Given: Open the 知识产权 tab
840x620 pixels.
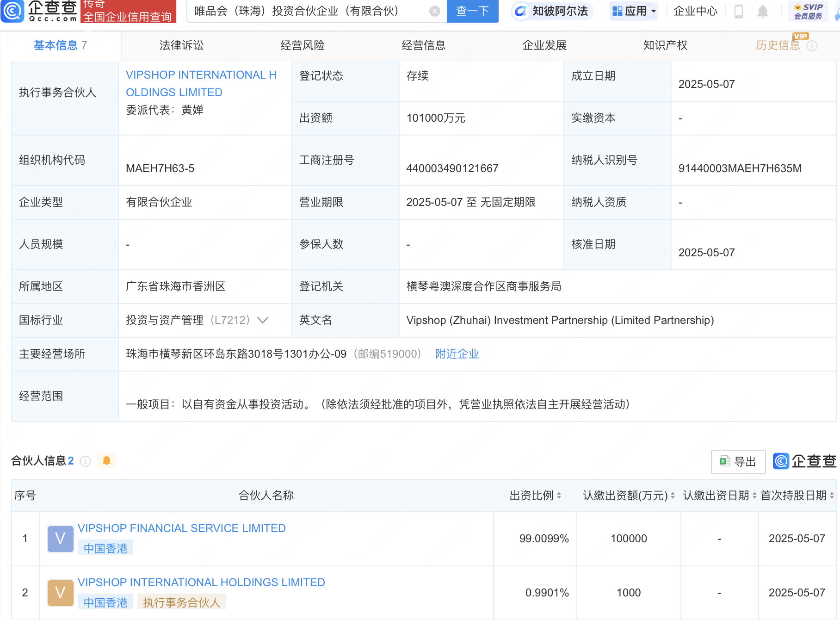Looking at the screenshot, I should [x=665, y=45].
